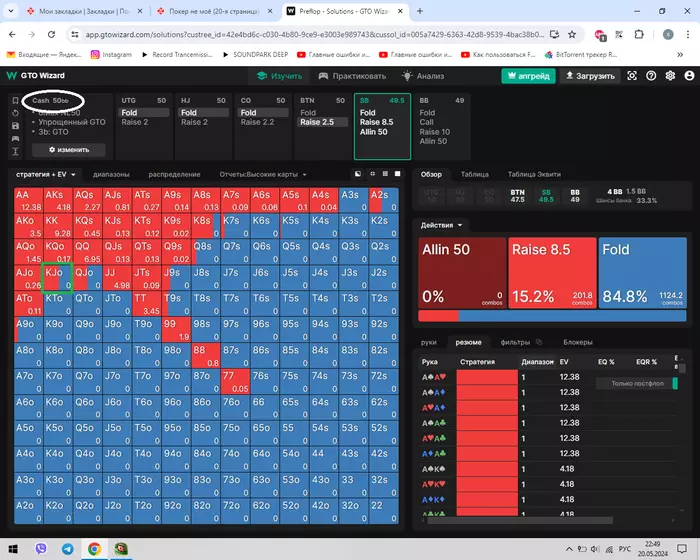700x560 pixels.
Task: Open Windows Start menu
Action: click(13, 549)
